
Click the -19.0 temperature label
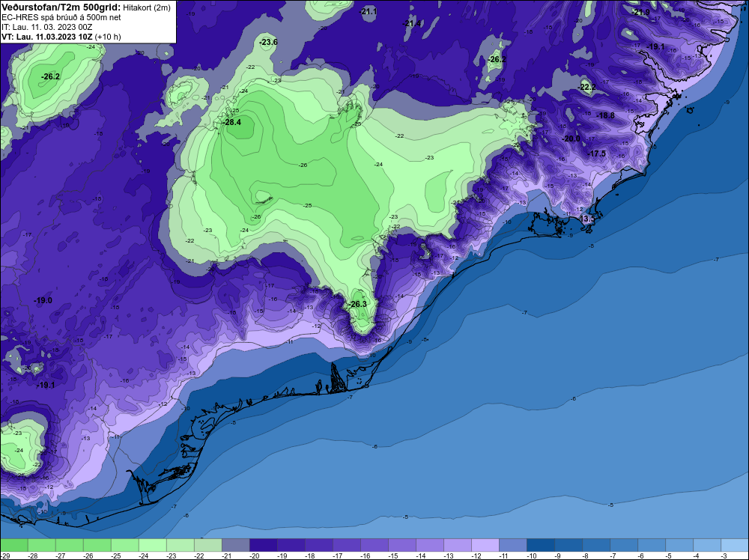pos(43,300)
